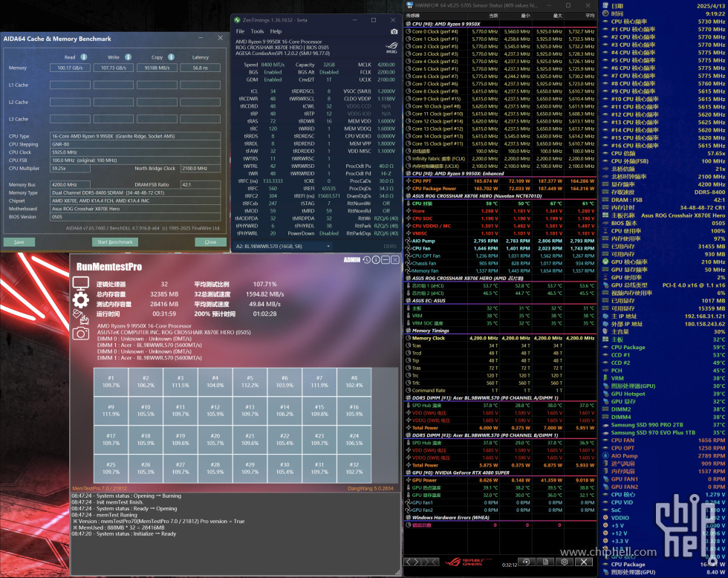
Task: Open the history clock icon in RunMemtestPro
Action: tap(366, 260)
